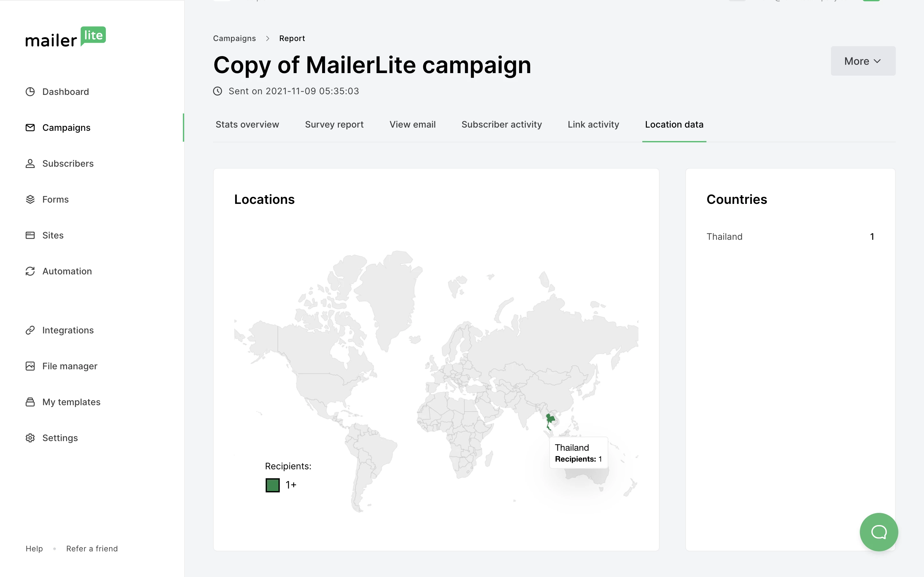Open the live chat bubble button
This screenshot has height=577, width=924.
(x=878, y=531)
